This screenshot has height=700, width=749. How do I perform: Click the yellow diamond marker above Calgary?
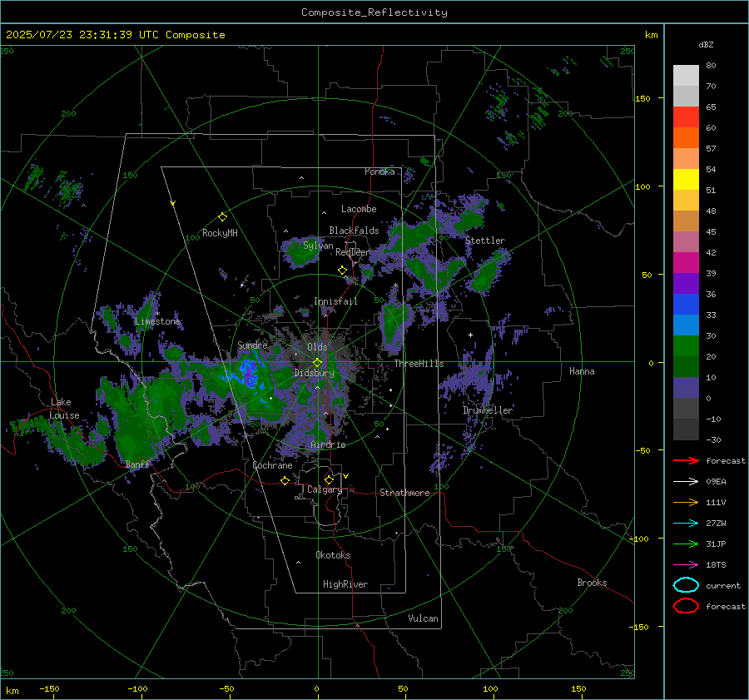329,479
